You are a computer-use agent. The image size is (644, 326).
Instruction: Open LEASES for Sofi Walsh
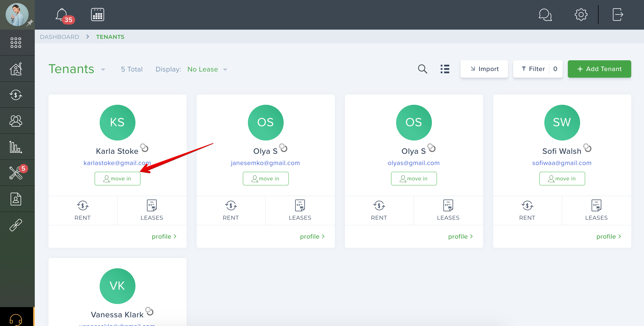596,210
